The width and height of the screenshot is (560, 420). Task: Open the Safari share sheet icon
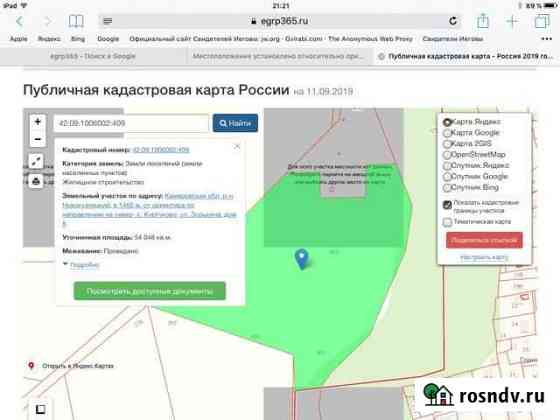(x=483, y=21)
